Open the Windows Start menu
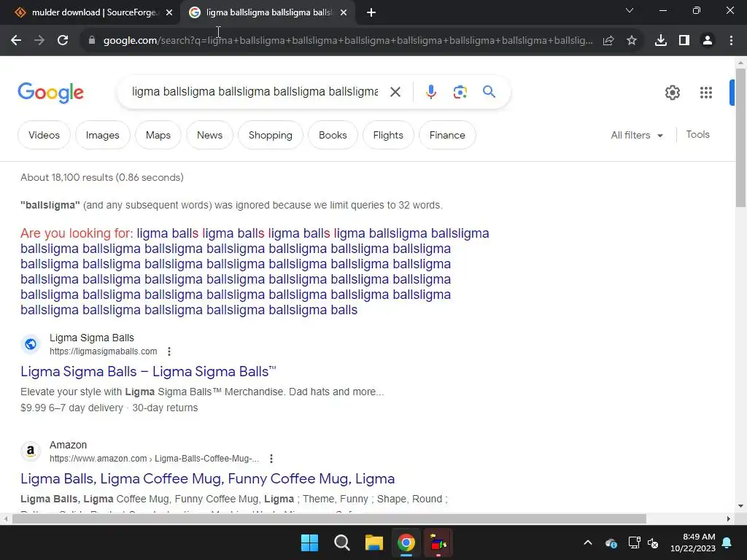This screenshot has height=560, width=747. click(x=309, y=542)
